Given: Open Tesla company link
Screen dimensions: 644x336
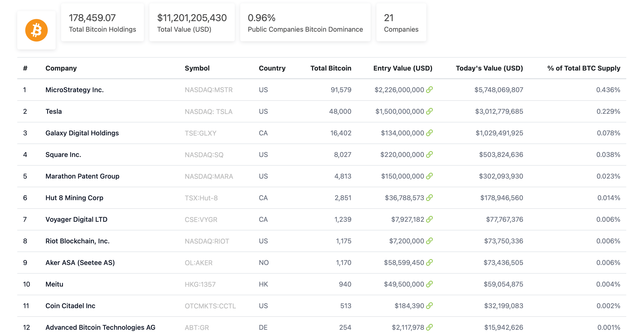Looking at the screenshot, I should pos(53,111).
